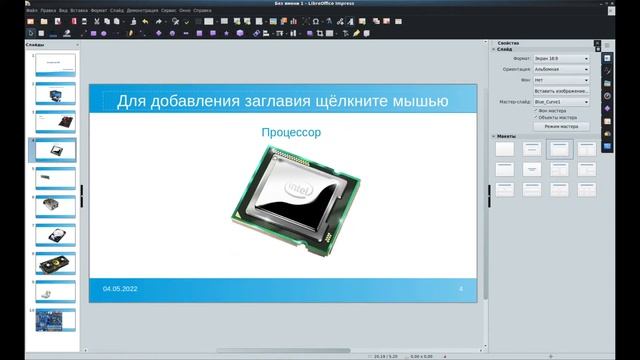Click the fill color toolbar swatch
The image size is (640, 360).
[67, 33]
